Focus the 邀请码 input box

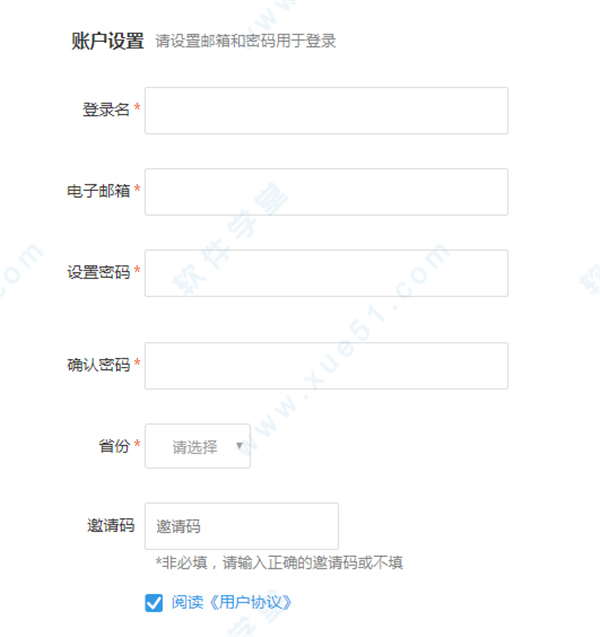pos(242,526)
